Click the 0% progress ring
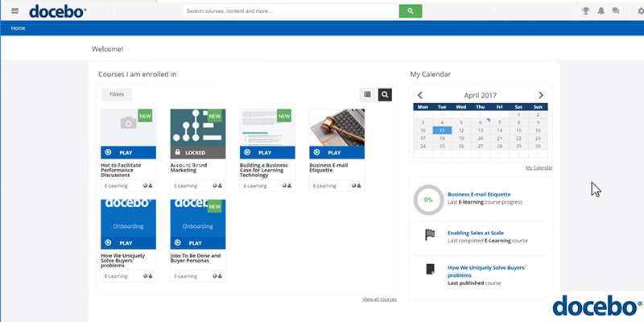Screen dimensions: 644x322 coord(428,199)
